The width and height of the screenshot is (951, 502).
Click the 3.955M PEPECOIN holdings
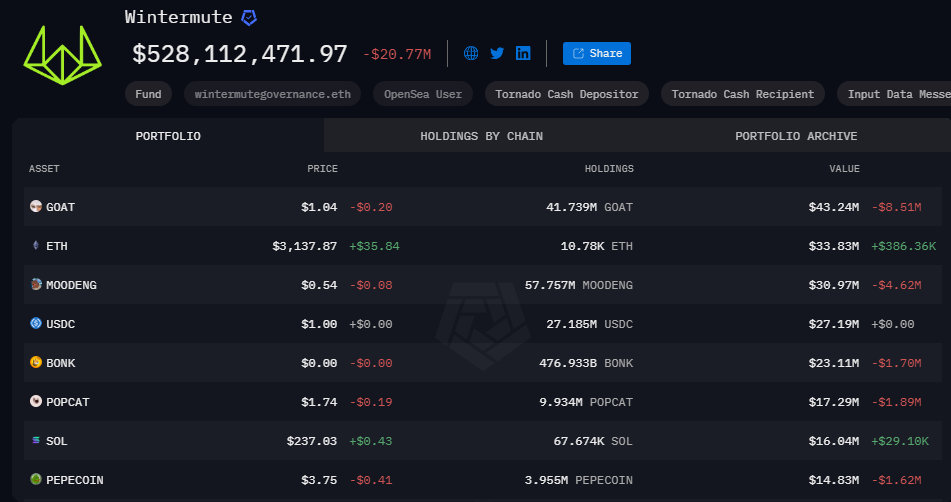(x=579, y=480)
